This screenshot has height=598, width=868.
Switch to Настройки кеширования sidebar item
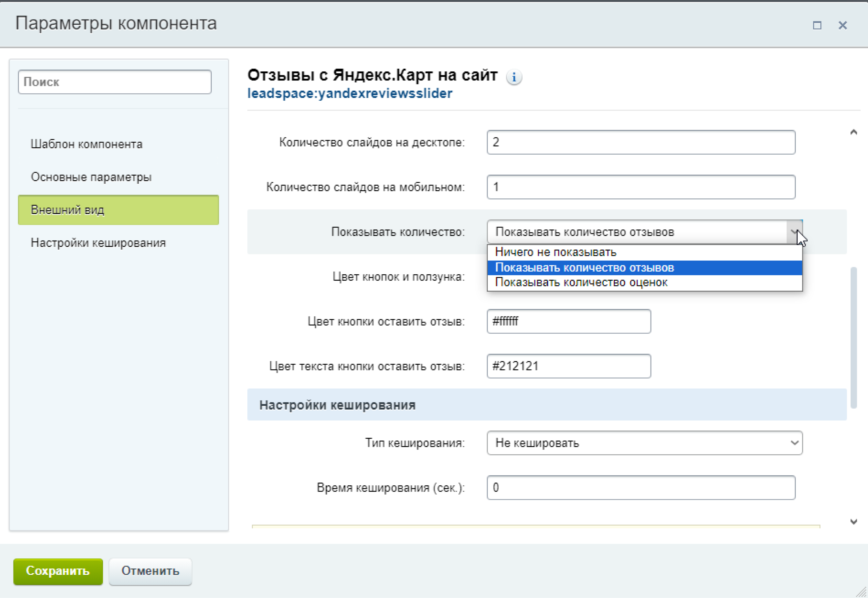click(x=98, y=243)
